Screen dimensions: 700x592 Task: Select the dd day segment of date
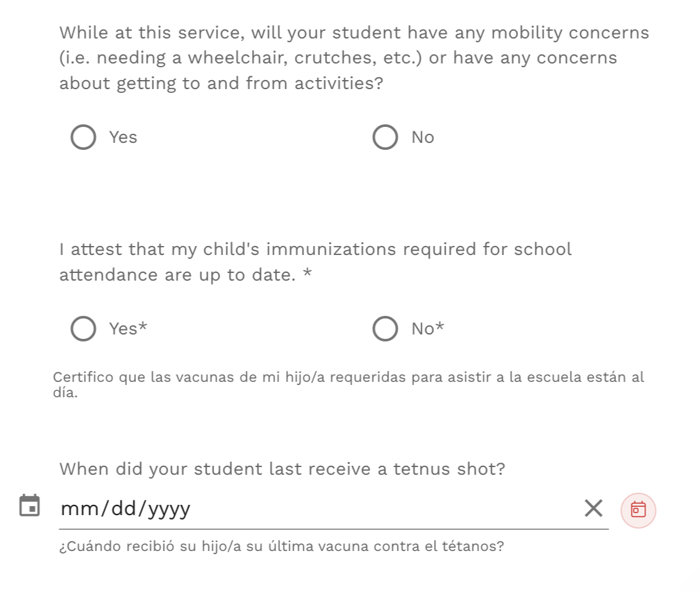[124, 509]
